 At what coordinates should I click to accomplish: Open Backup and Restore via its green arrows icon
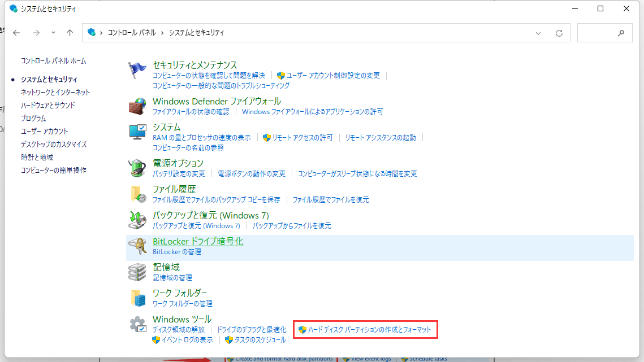(137, 220)
